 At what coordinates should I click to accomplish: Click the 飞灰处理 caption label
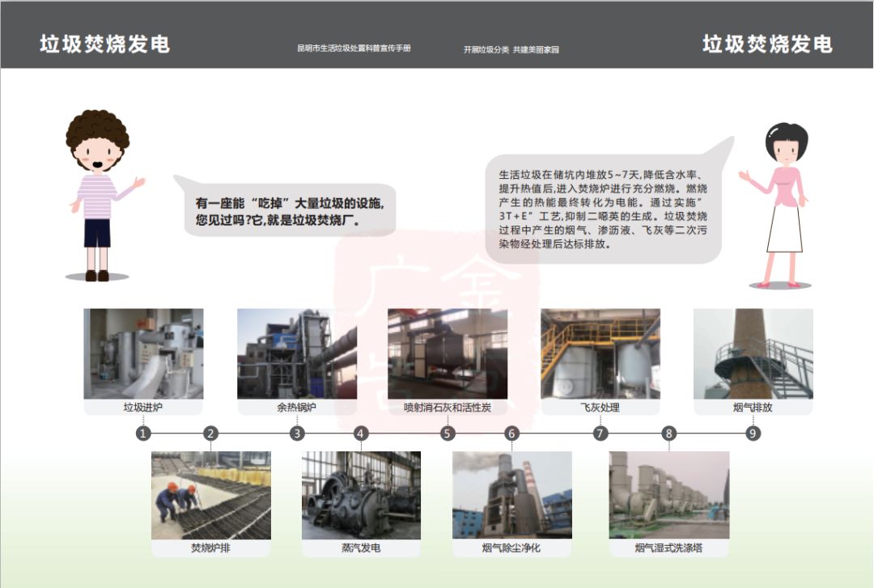pos(600,408)
